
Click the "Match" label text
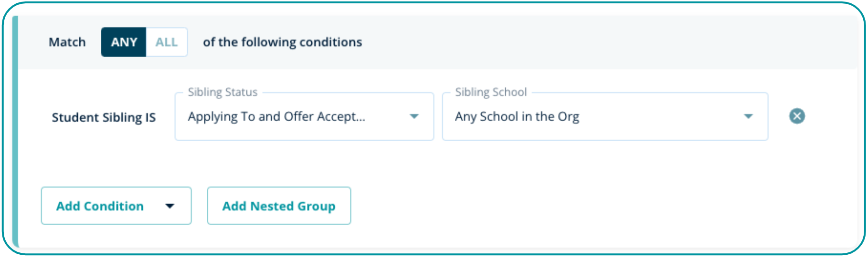(x=67, y=42)
